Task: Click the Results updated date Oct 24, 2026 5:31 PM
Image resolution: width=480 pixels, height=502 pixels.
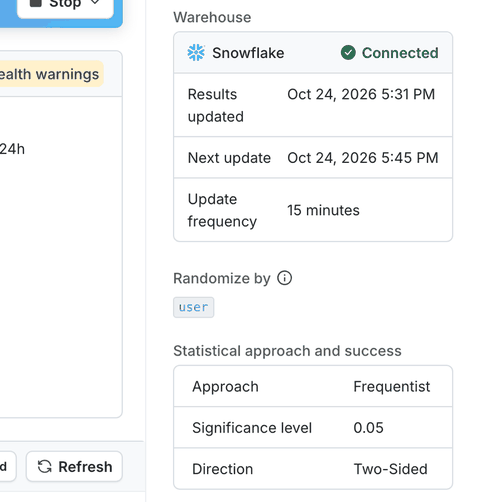Action: (x=361, y=94)
